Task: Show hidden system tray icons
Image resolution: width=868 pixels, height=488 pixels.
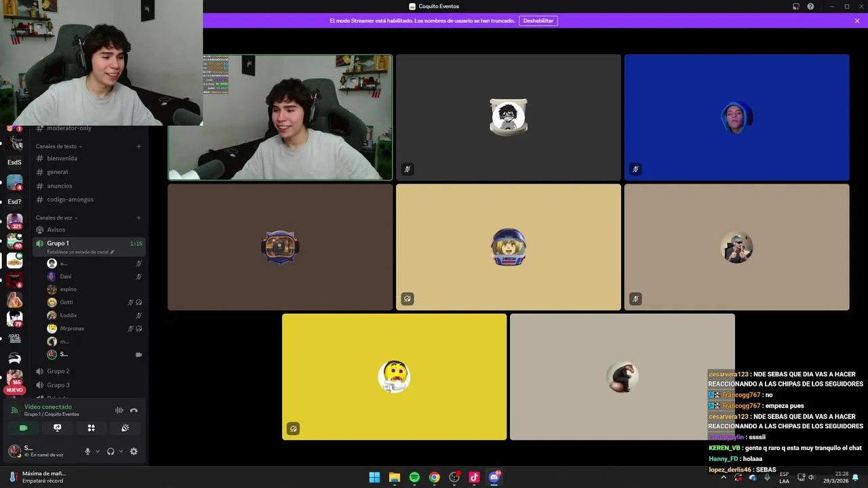Action: [x=724, y=477]
